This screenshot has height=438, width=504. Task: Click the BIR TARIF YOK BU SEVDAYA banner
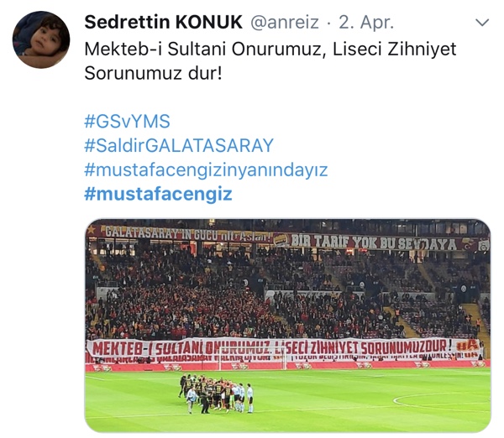(x=374, y=242)
